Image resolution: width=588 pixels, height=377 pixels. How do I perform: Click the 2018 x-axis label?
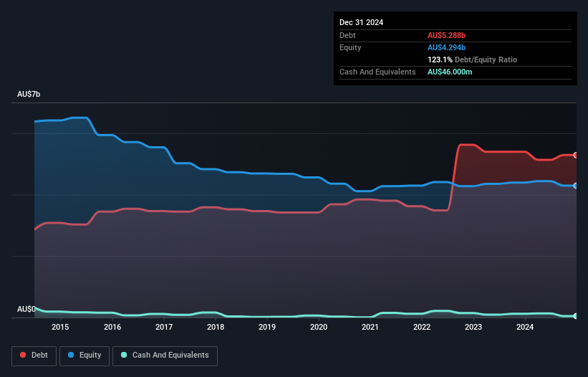click(216, 327)
